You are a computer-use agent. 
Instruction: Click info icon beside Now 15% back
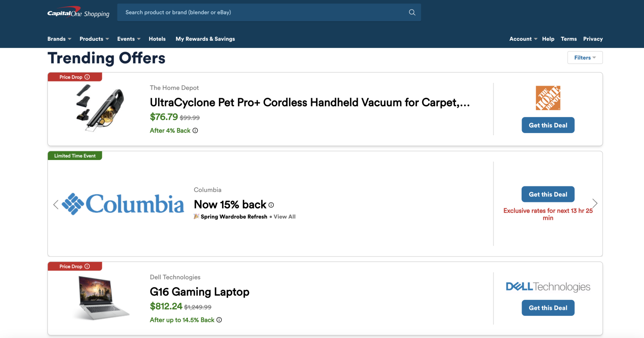(271, 205)
